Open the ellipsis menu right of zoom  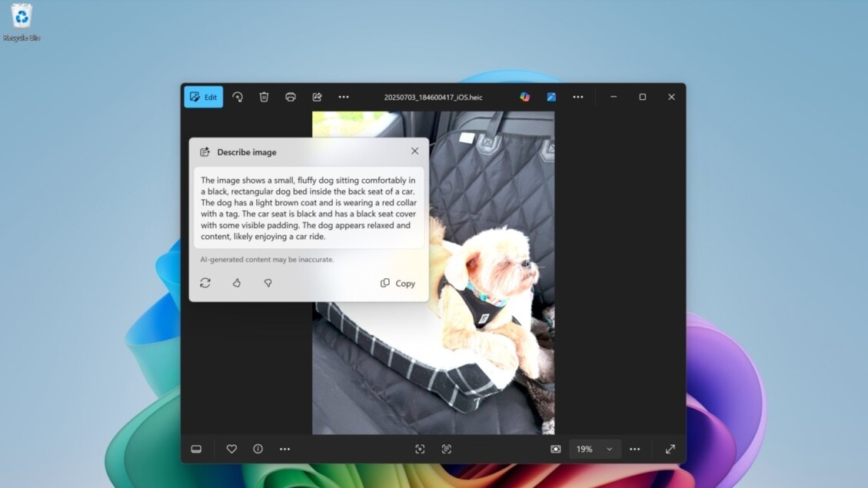[x=635, y=450]
